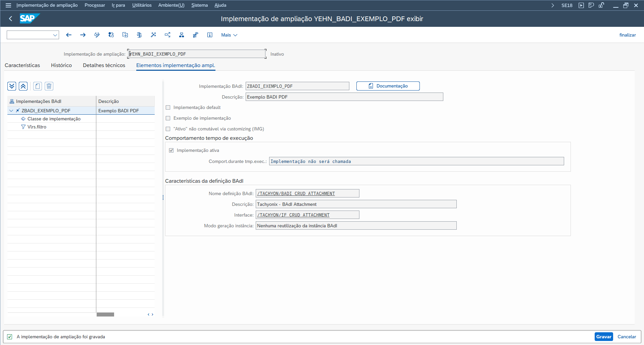Go back using the header back chevron
Viewport: 644px width, 345px height.
click(11, 19)
